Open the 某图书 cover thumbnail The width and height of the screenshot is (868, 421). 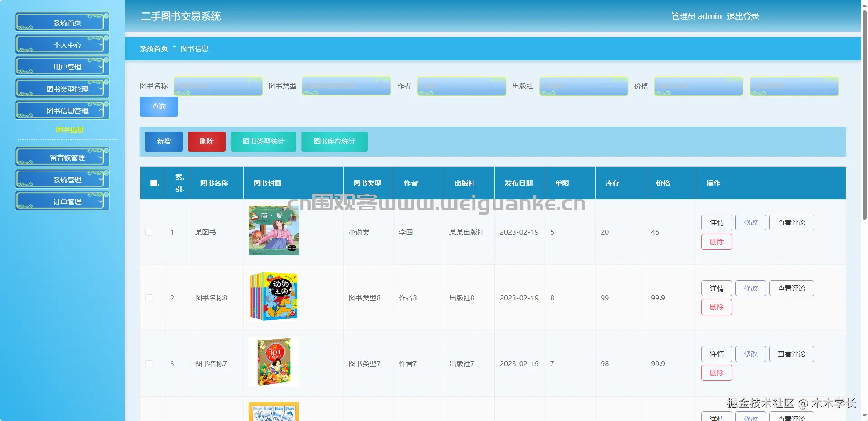[x=274, y=230]
